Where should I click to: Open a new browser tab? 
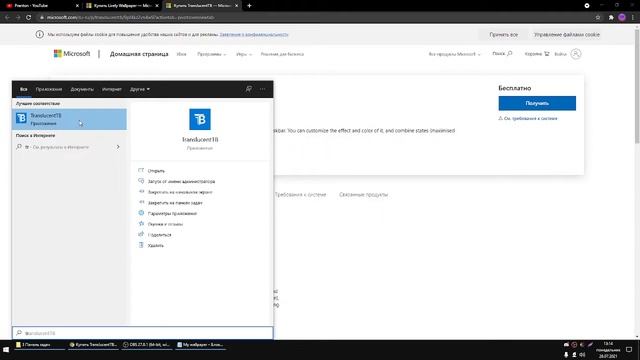(249, 6)
